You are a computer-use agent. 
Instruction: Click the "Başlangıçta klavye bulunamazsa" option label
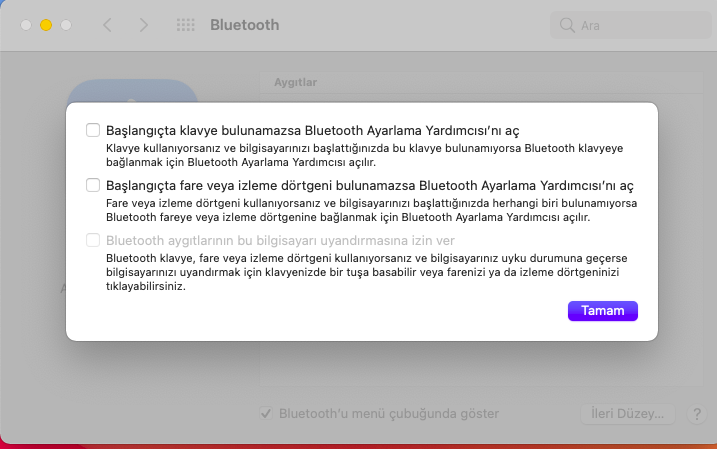pos(312,130)
